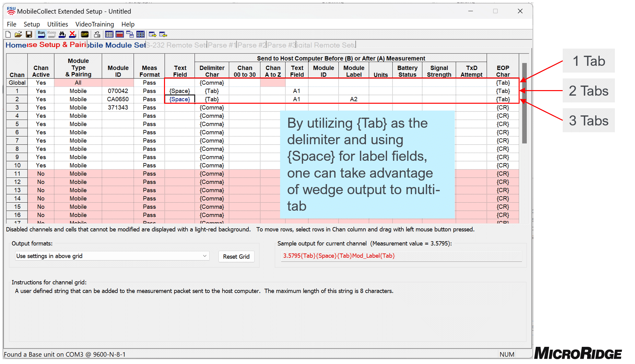This screenshot has height=364, width=635.
Task: Select the Rem (Remote) toolbar icon
Action: coord(52,34)
